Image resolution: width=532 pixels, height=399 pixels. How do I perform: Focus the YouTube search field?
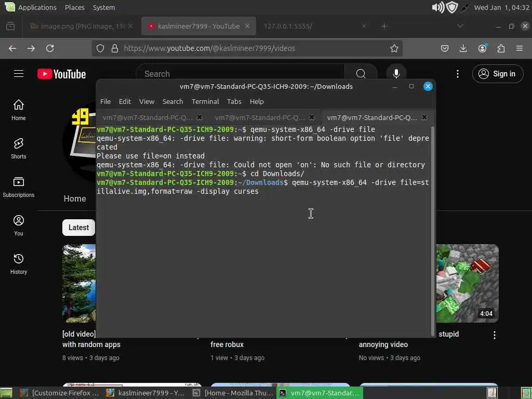[240, 74]
